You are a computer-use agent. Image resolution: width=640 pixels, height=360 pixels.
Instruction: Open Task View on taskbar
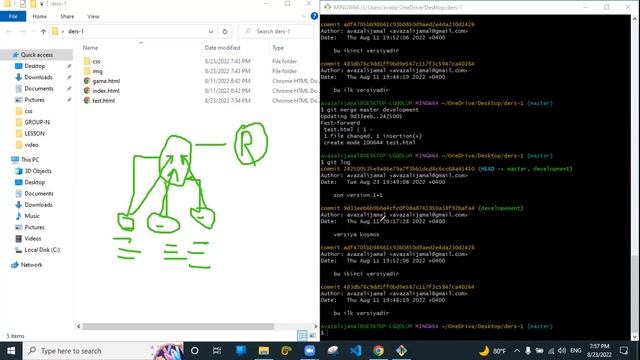[x=217, y=351]
